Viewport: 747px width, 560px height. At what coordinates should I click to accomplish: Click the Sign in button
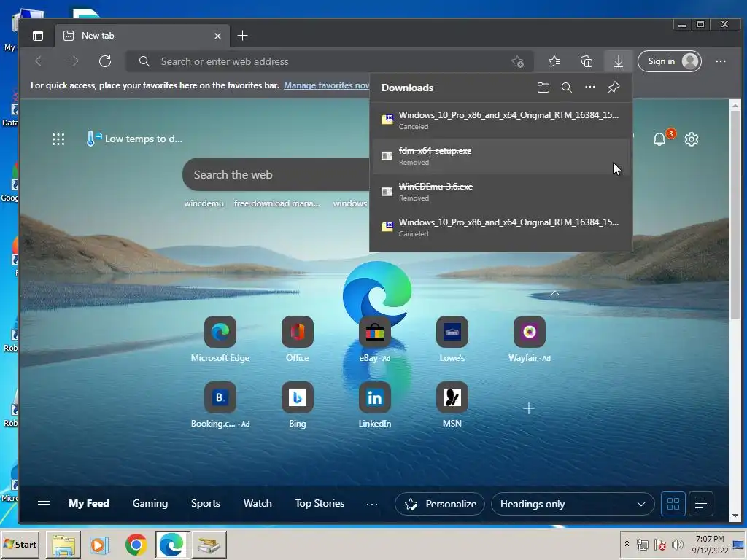pos(670,61)
